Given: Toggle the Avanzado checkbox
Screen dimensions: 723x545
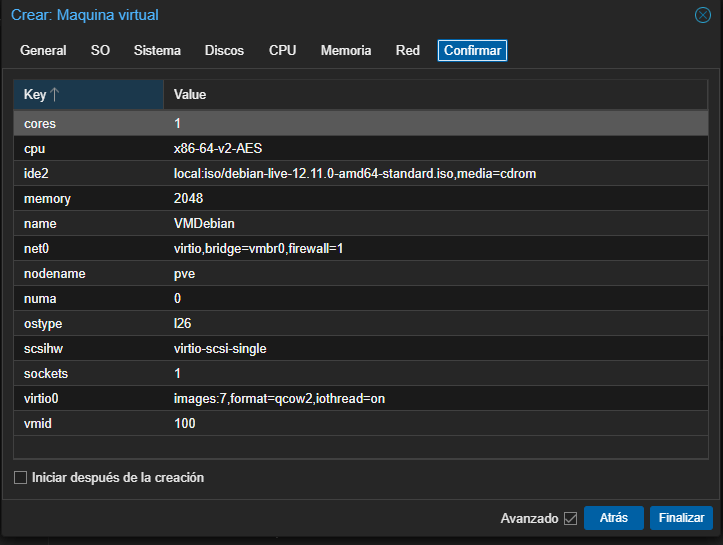Looking at the screenshot, I should click(x=571, y=518).
